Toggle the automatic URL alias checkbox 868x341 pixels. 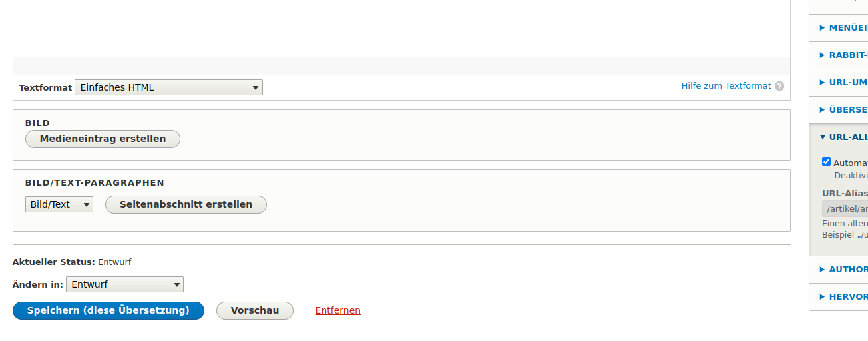(x=827, y=162)
